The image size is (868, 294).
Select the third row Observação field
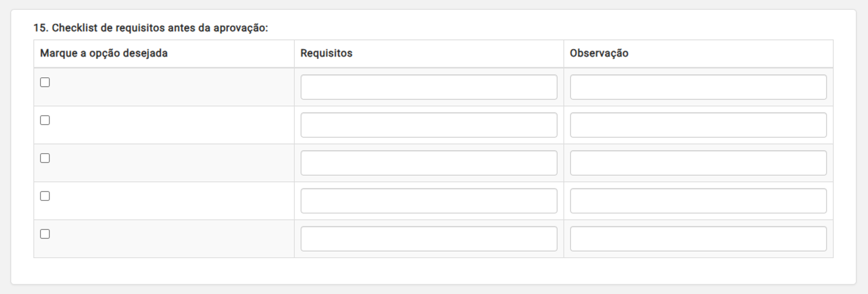tap(698, 163)
